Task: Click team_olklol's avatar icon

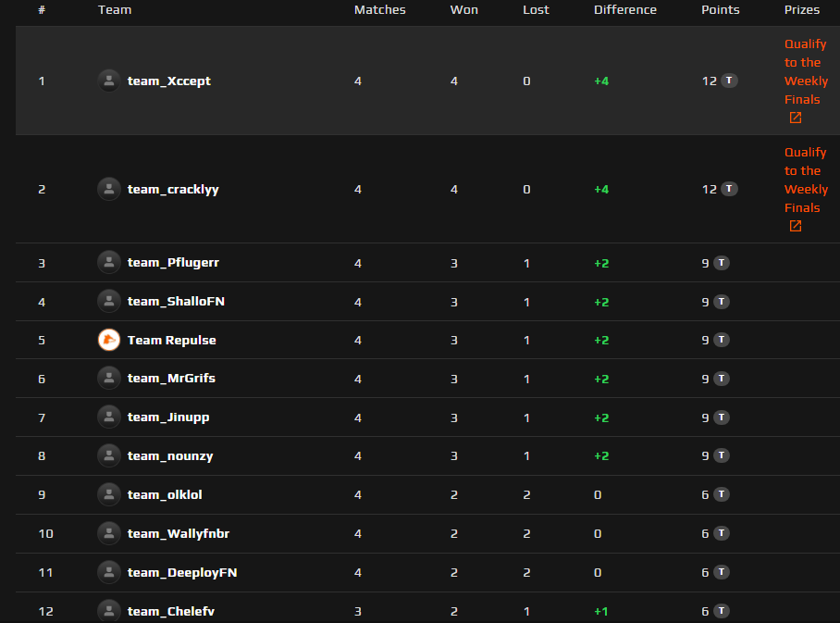Action: (109, 494)
